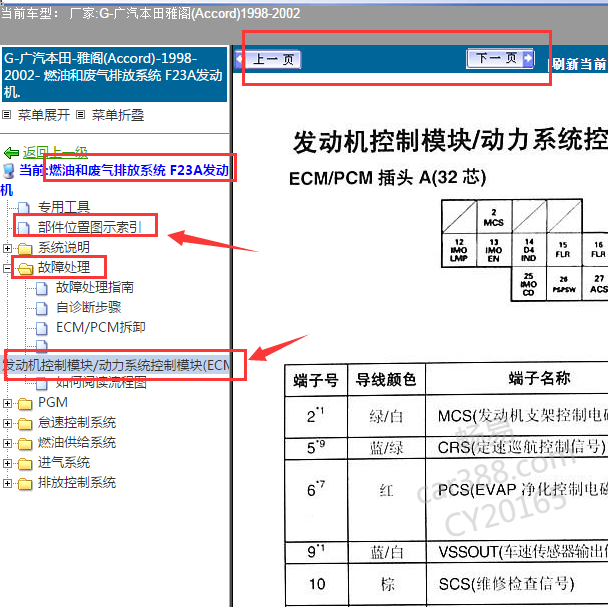This screenshot has width=608, height=607.
Task: Open the ECM/PCM拆卸 document
Action: (x=100, y=327)
